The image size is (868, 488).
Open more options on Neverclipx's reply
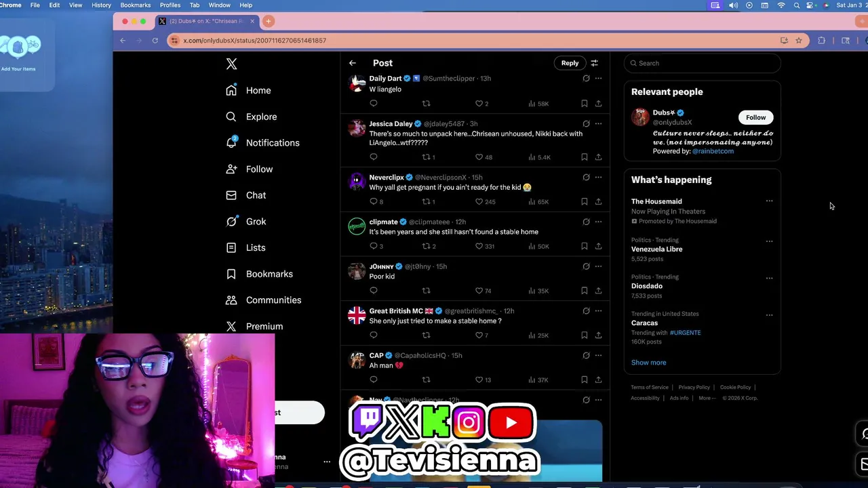pyautogui.click(x=598, y=178)
